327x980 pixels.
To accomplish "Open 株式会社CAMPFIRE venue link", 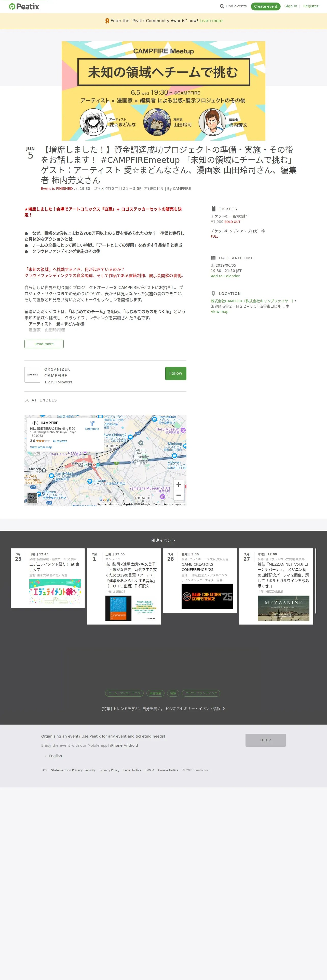I will [252, 301].
